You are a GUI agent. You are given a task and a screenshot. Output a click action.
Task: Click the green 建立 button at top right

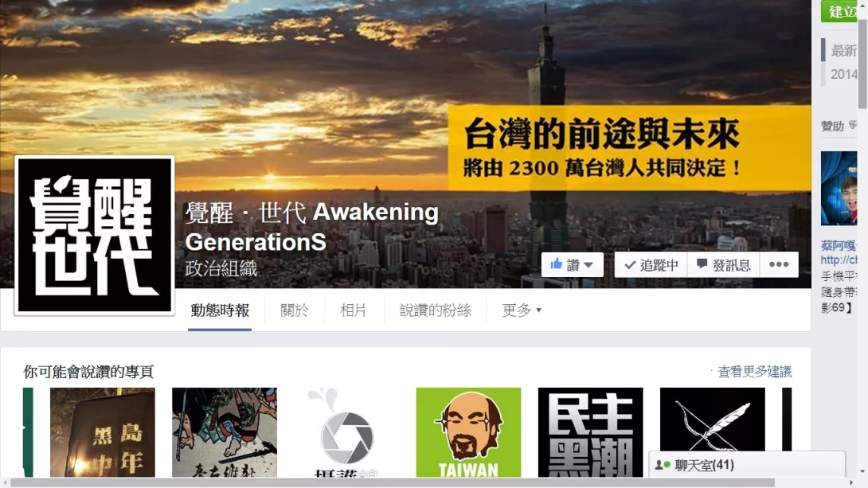pos(839,11)
